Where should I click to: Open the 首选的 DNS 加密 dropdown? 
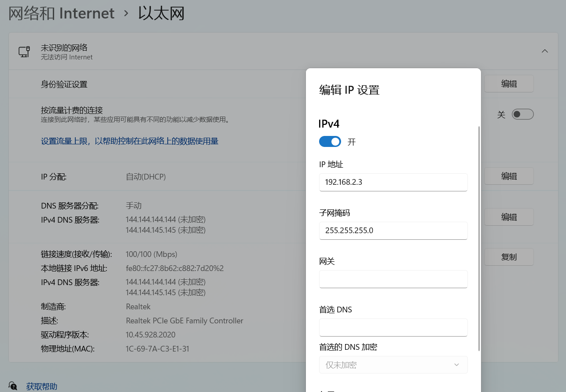tap(393, 365)
